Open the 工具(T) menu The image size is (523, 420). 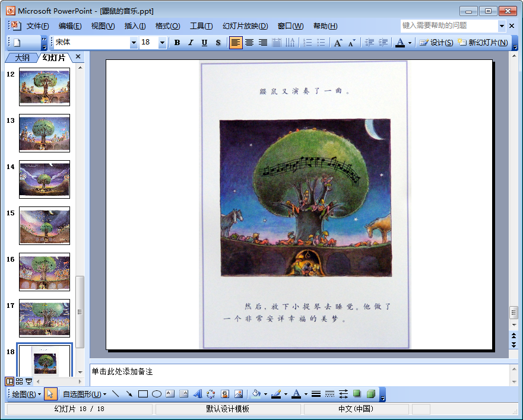[x=201, y=26]
